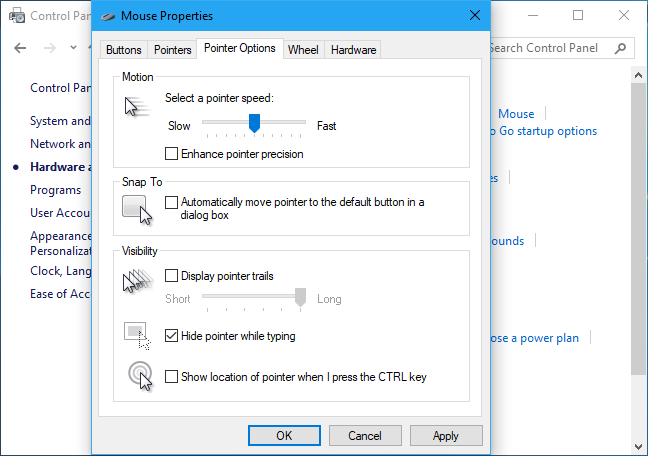This screenshot has height=456, width=648.
Task: Tick automatically move pointer to default button
Action: 172,202
